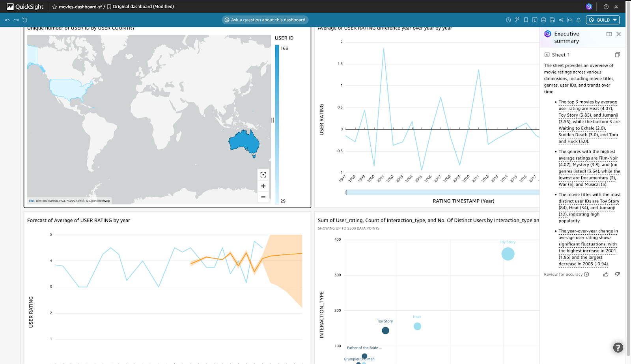Toggle Executive summary panel docking layout
This screenshot has width=631, height=364.
(609, 34)
